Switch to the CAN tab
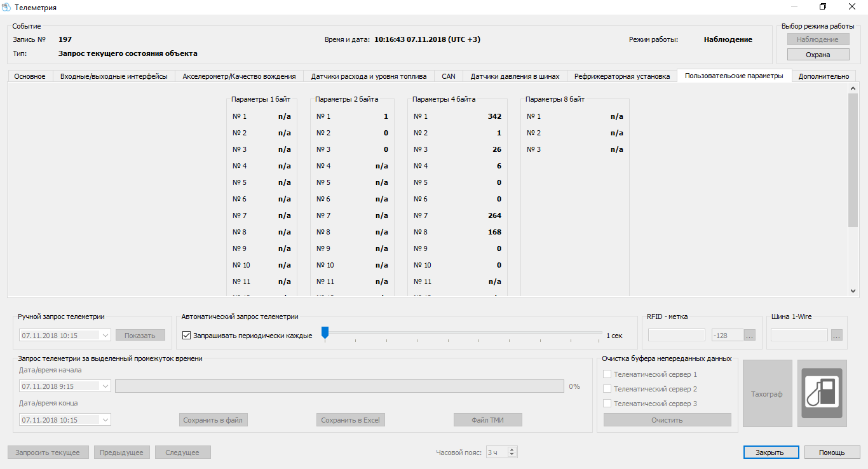Image resolution: width=868 pixels, height=469 pixels. pyautogui.click(x=449, y=76)
